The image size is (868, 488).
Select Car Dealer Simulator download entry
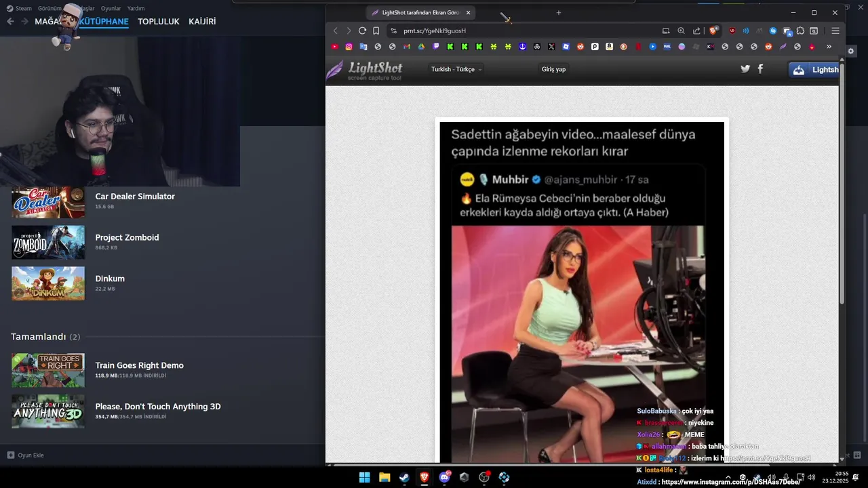[x=163, y=201]
